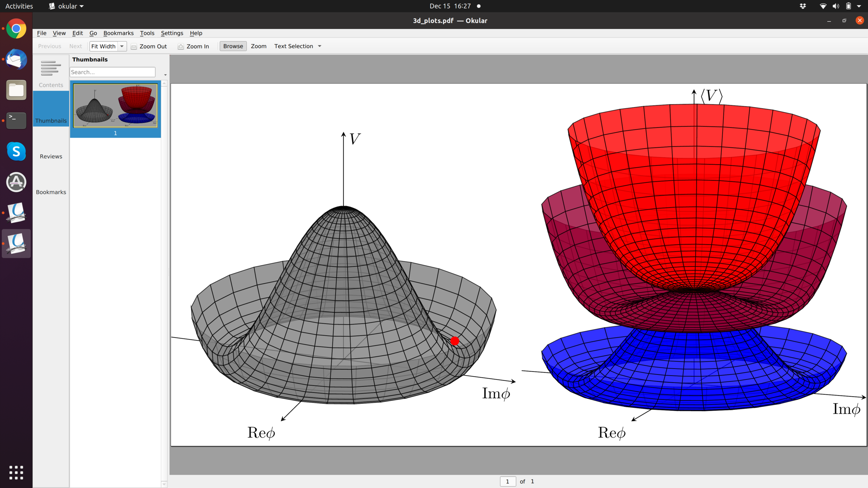The height and width of the screenshot is (488, 868).
Task: Show applications grid in the dock
Action: click(x=16, y=472)
